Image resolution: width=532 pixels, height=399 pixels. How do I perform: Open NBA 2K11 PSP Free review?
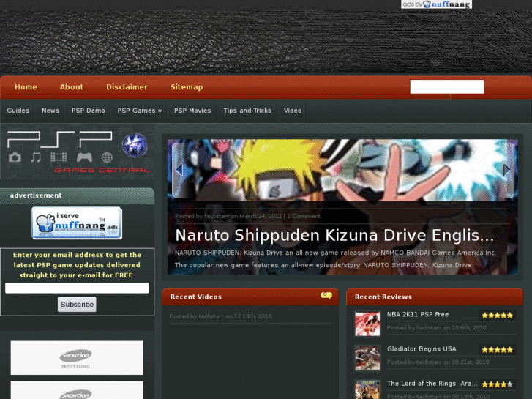pyautogui.click(x=418, y=315)
